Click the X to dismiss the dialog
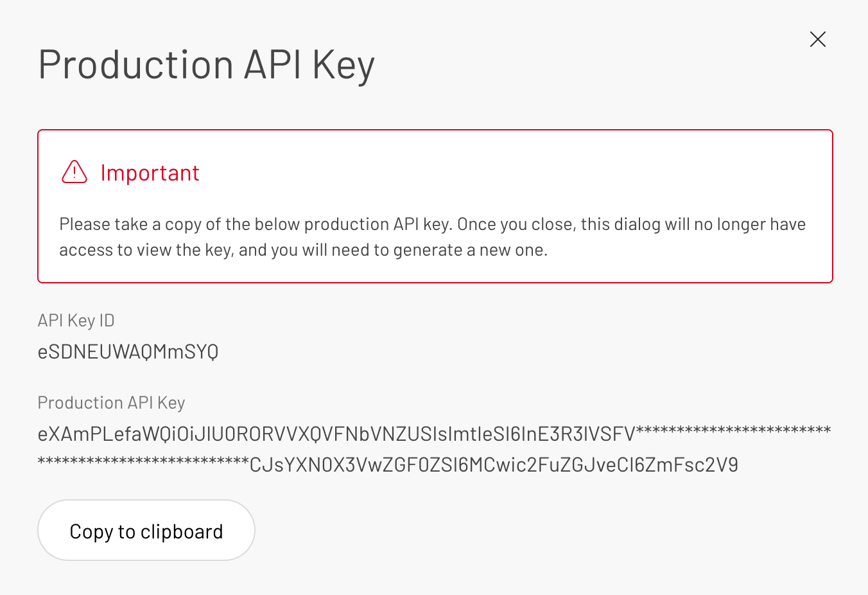 818,39
